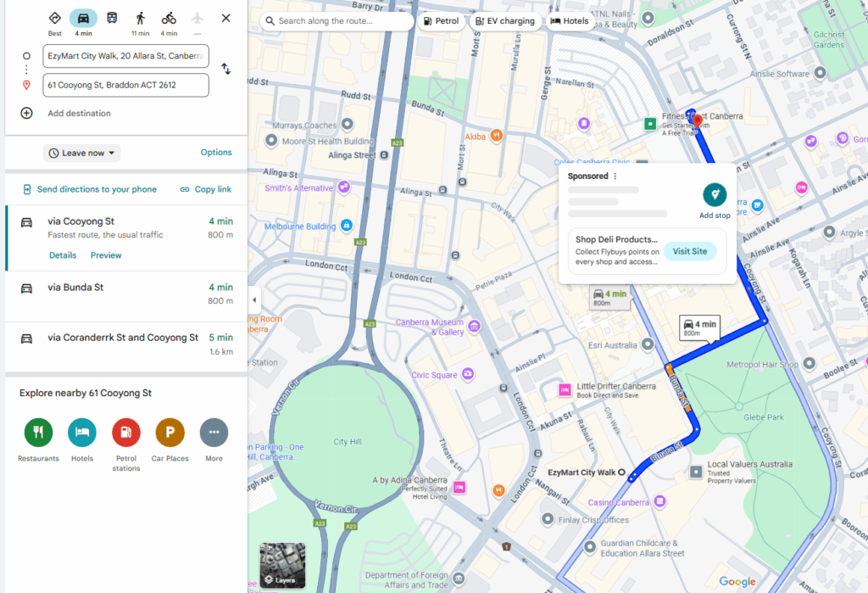This screenshot has height=593, width=868.
Task: Click the Smith's Alternative marker
Action: coord(344,187)
